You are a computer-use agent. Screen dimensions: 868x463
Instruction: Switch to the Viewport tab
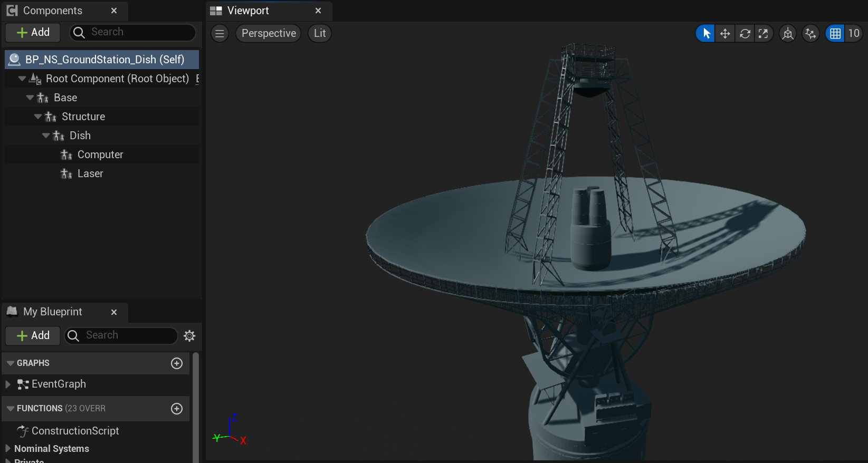[x=248, y=11]
